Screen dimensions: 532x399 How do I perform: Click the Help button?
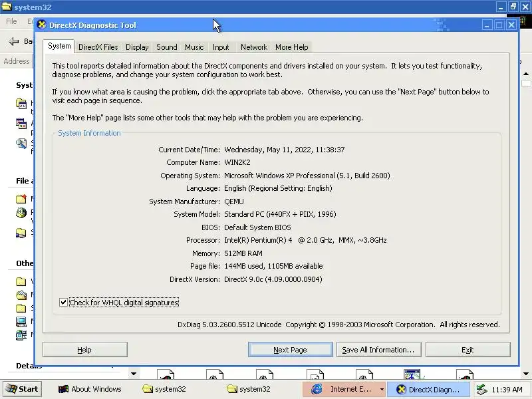(85, 350)
